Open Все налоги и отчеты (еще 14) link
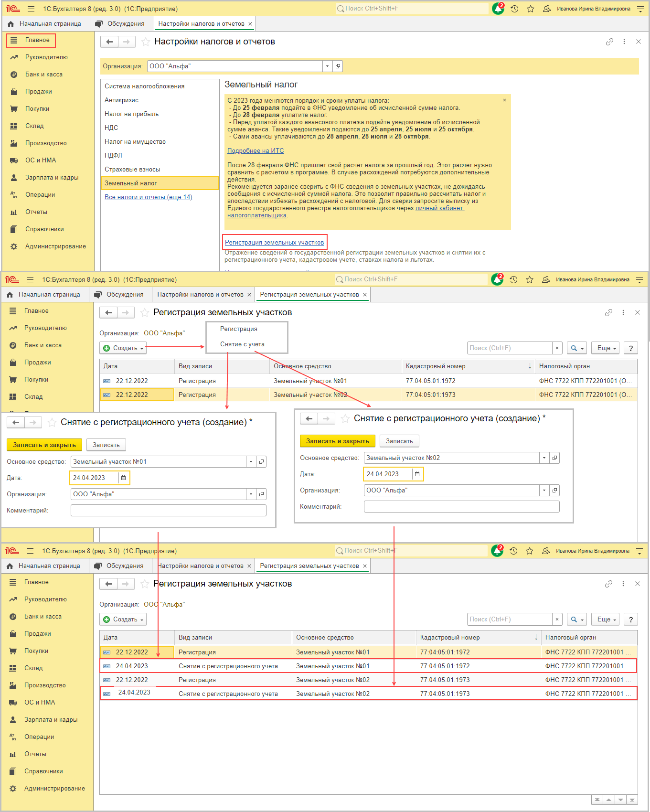 pyautogui.click(x=149, y=197)
